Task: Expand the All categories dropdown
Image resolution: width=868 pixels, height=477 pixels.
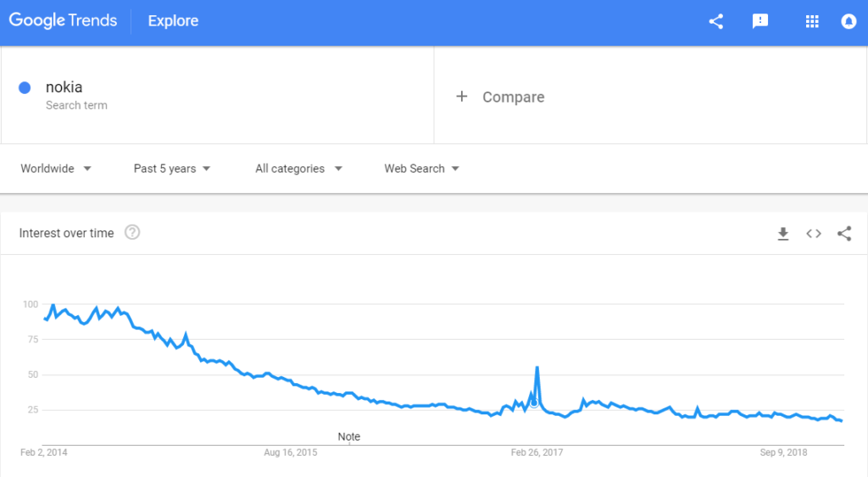Action: tap(299, 169)
